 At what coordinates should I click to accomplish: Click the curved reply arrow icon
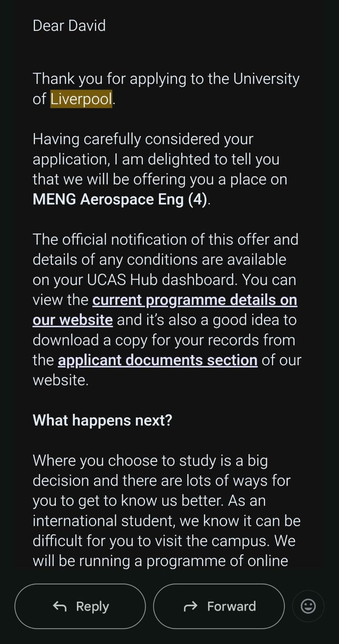pyautogui.click(x=60, y=606)
